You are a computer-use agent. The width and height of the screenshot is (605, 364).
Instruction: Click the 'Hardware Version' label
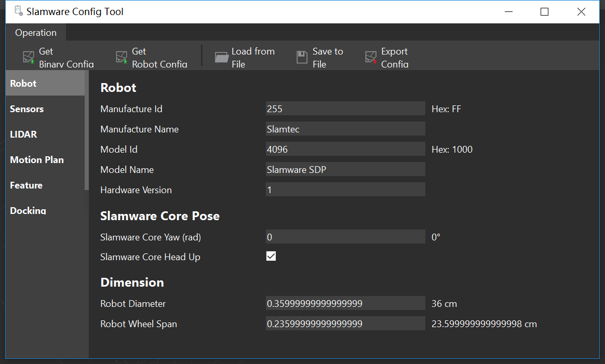pyautogui.click(x=136, y=190)
